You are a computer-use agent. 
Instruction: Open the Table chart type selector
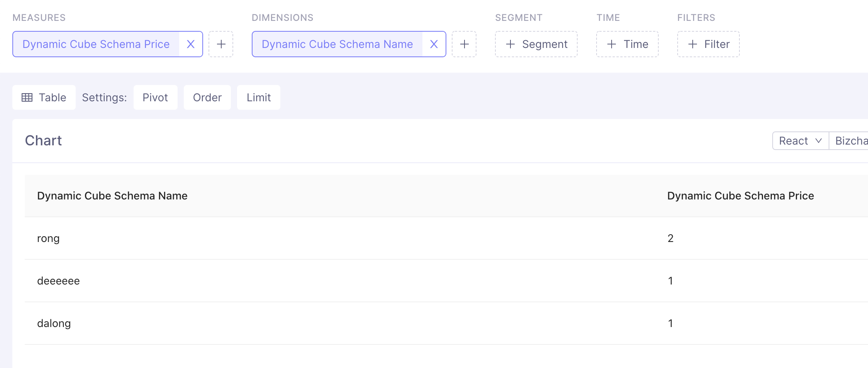coord(44,97)
